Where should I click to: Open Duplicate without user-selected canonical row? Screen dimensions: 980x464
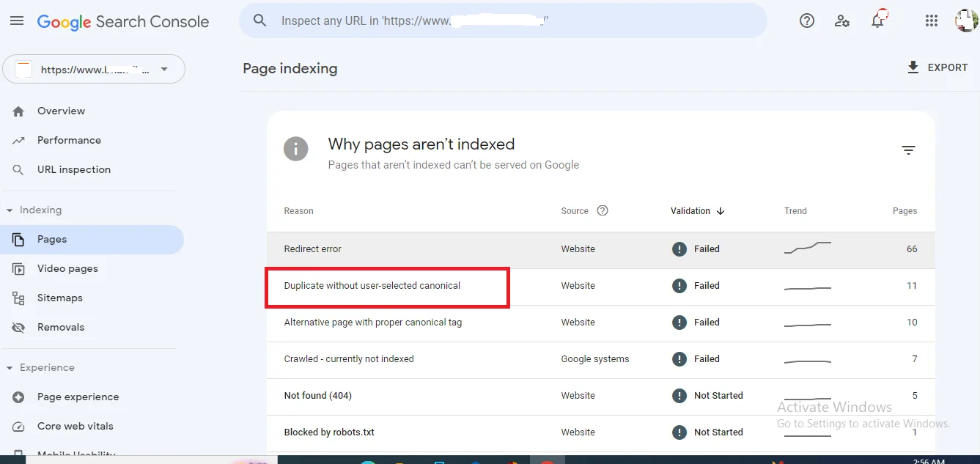pyautogui.click(x=601, y=287)
